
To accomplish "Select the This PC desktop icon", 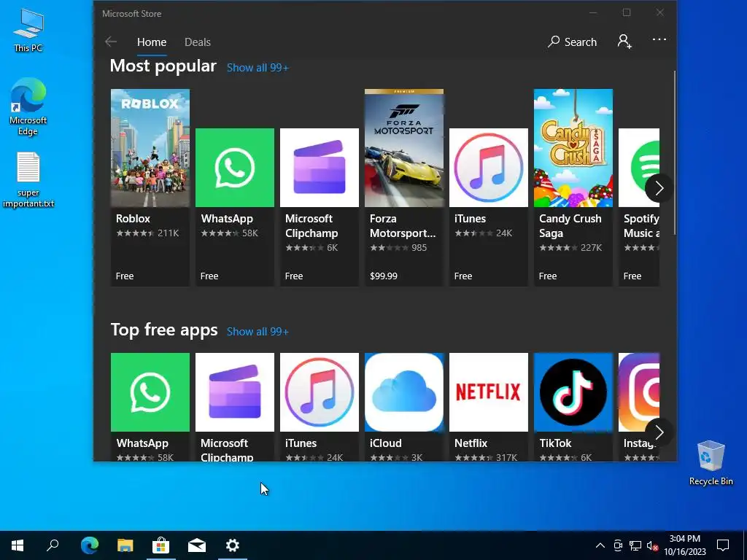I will coord(28,31).
